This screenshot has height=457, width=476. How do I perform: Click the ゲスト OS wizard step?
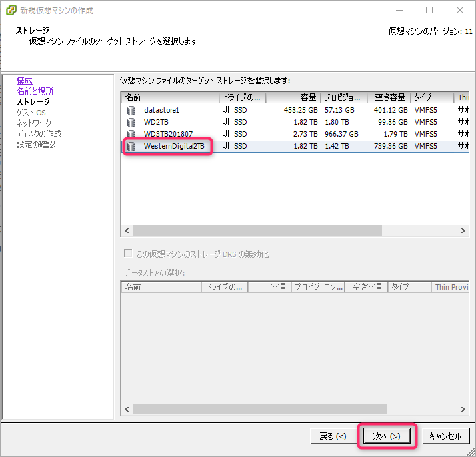[31, 113]
